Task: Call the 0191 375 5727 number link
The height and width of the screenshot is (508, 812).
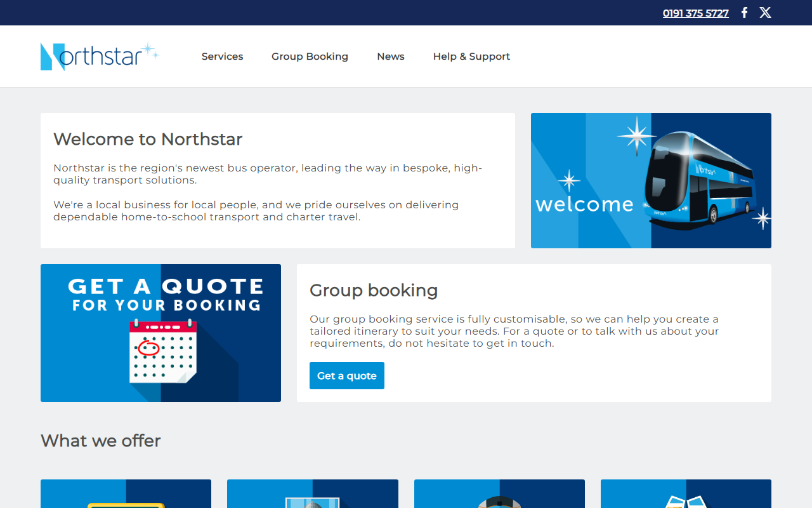Action: click(696, 13)
